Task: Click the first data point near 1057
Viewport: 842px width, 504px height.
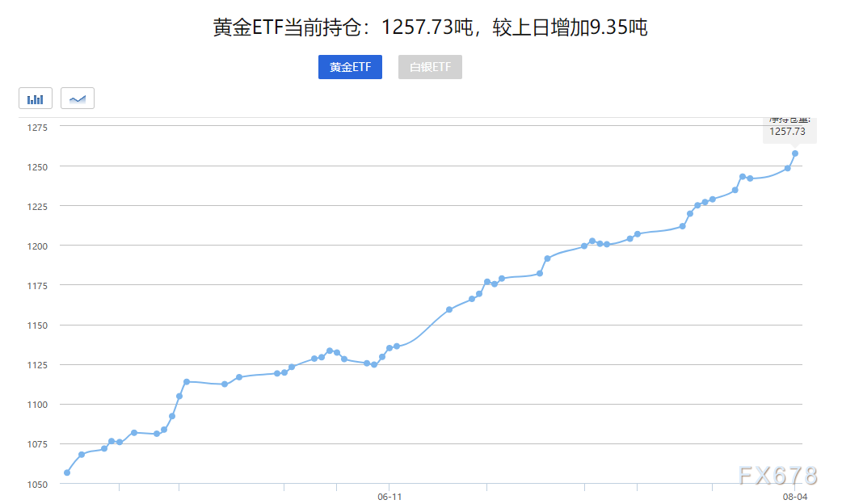Action: click(x=67, y=472)
